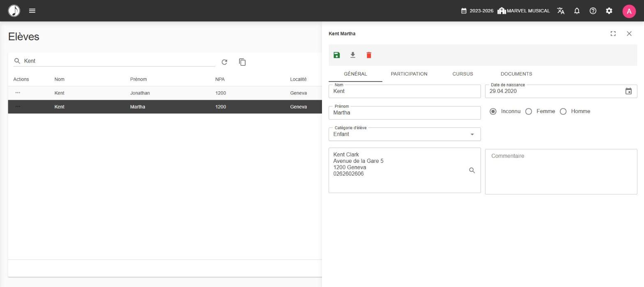644x287 pixels.
Task: Click the Kent Clark address box
Action: click(405, 170)
